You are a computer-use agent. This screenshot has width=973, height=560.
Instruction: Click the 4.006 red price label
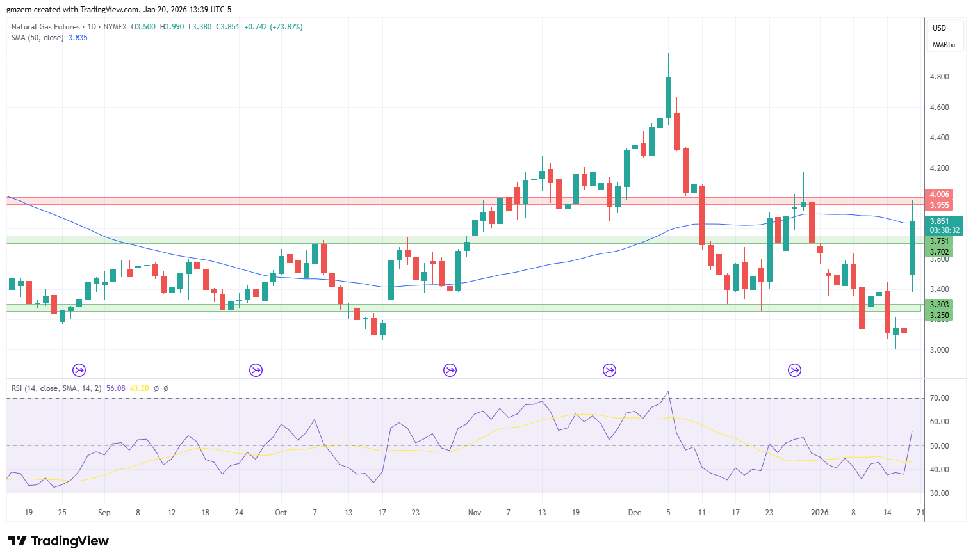pyautogui.click(x=939, y=195)
